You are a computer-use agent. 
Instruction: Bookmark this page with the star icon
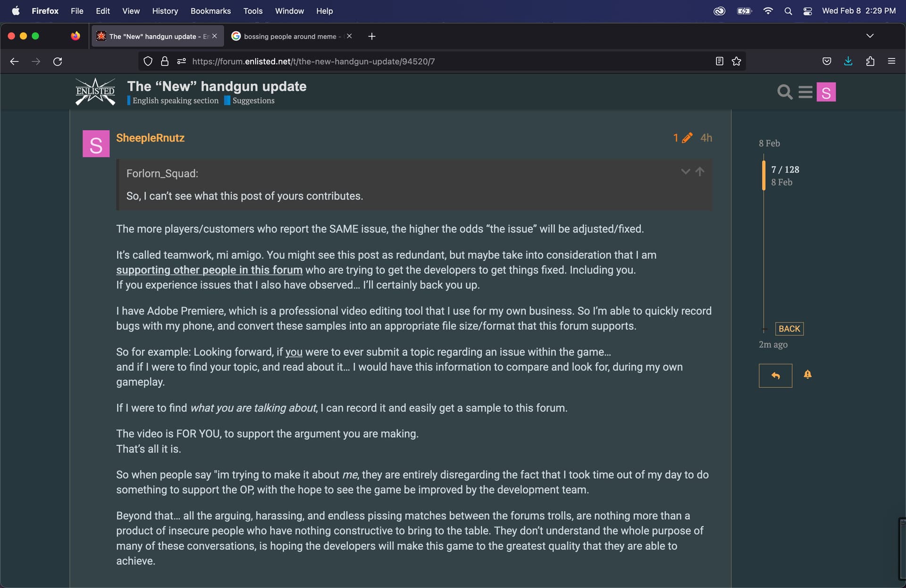point(736,61)
